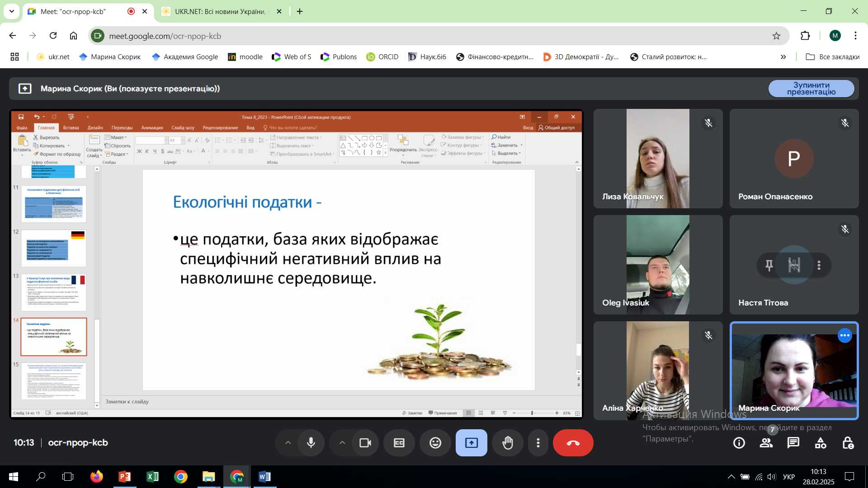Open meeting details info icon
This screenshot has width=868, height=488.
[739, 443]
